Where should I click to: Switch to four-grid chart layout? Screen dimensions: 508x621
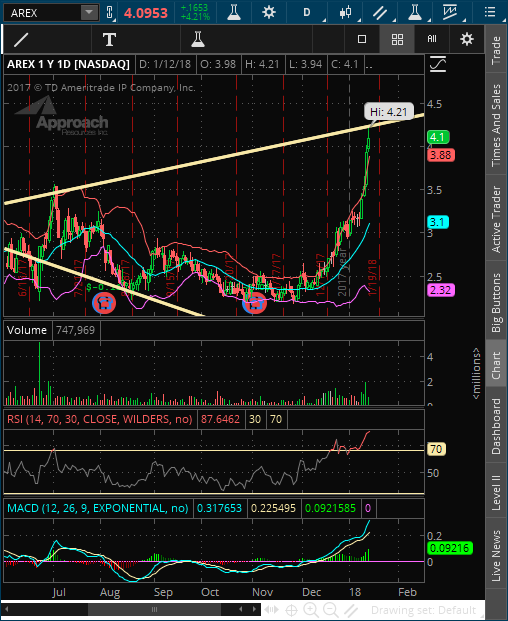(397, 39)
